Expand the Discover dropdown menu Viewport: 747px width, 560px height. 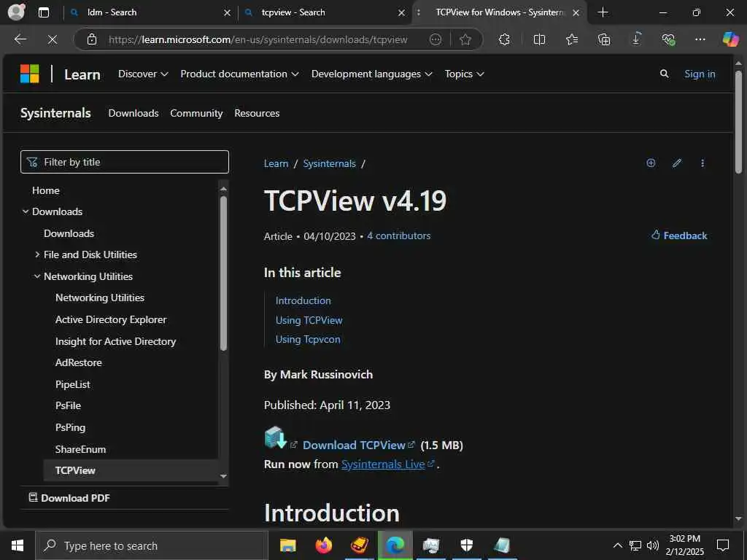[x=143, y=74]
